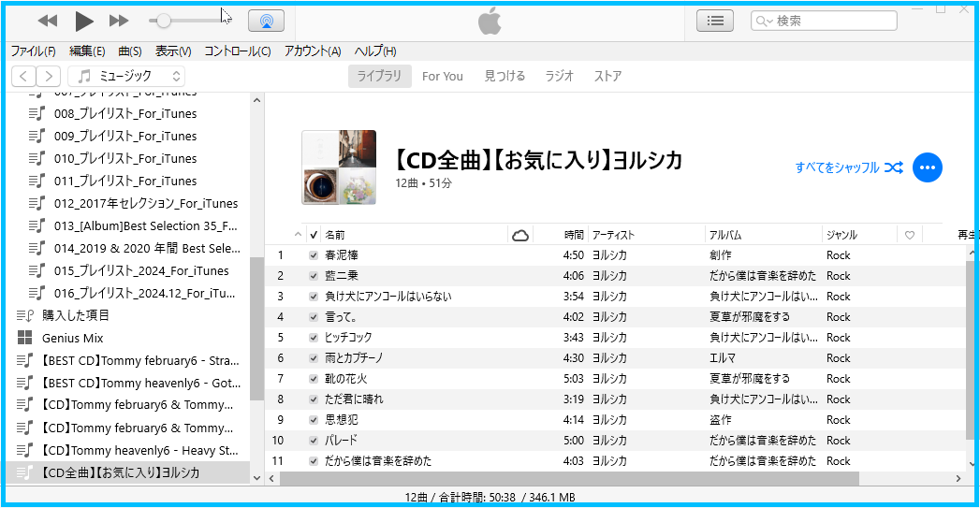Uncheck the checkbox for 春泥棒
Viewport: 980px width, 508px height.
pyautogui.click(x=314, y=255)
